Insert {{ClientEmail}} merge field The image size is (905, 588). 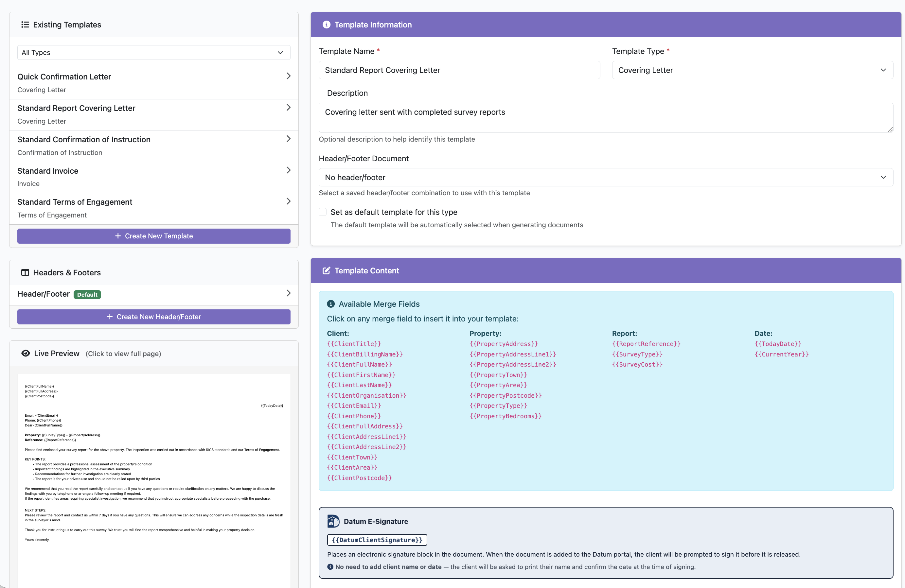354,406
